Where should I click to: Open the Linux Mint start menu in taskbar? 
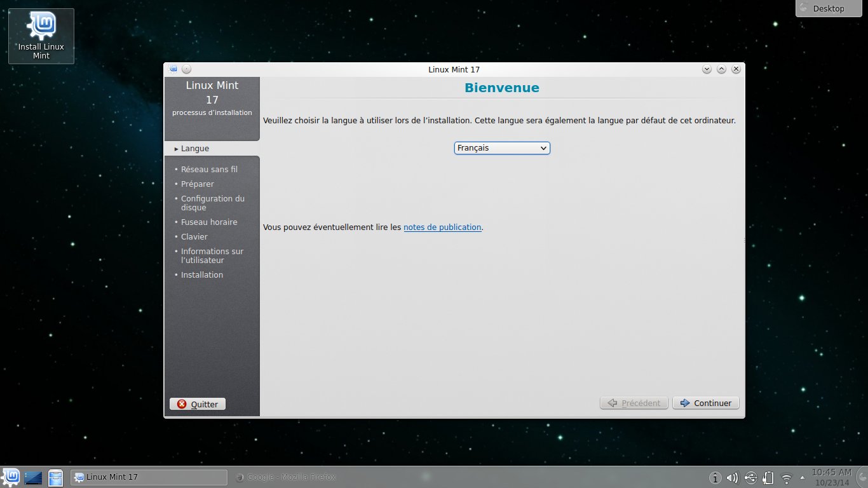click(11, 477)
